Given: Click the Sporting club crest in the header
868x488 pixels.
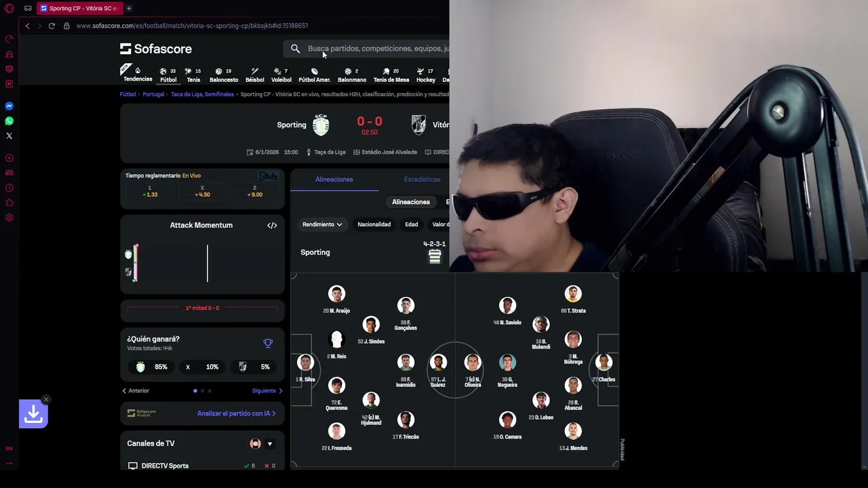Looking at the screenshot, I should tap(321, 125).
